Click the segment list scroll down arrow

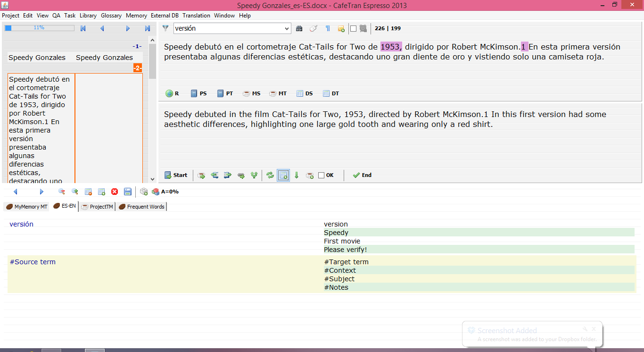(x=152, y=179)
